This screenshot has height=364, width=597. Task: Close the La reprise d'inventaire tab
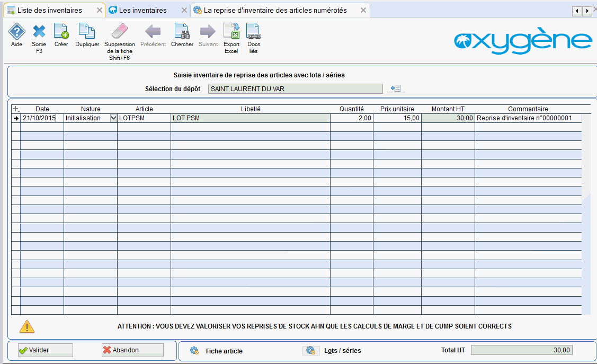click(x=363, y=10)
